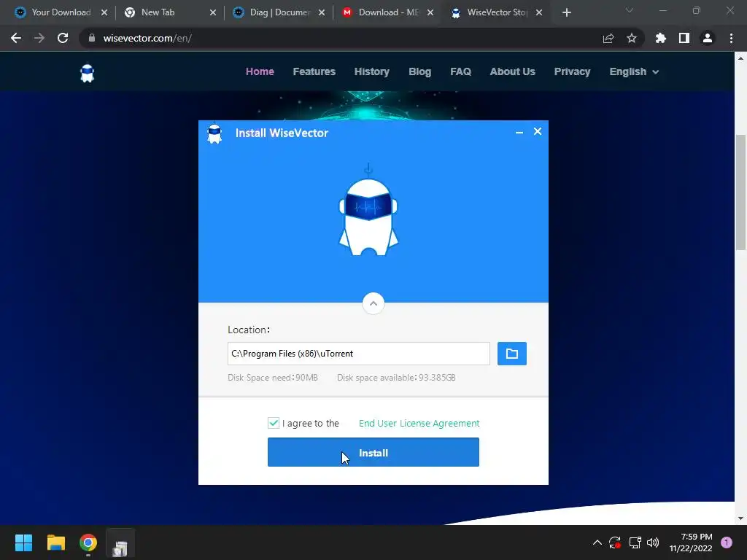Toggle the Chrome side panel icon
Image resolution: width=747 pixels, height=560 pixels.
pos(684,38)
